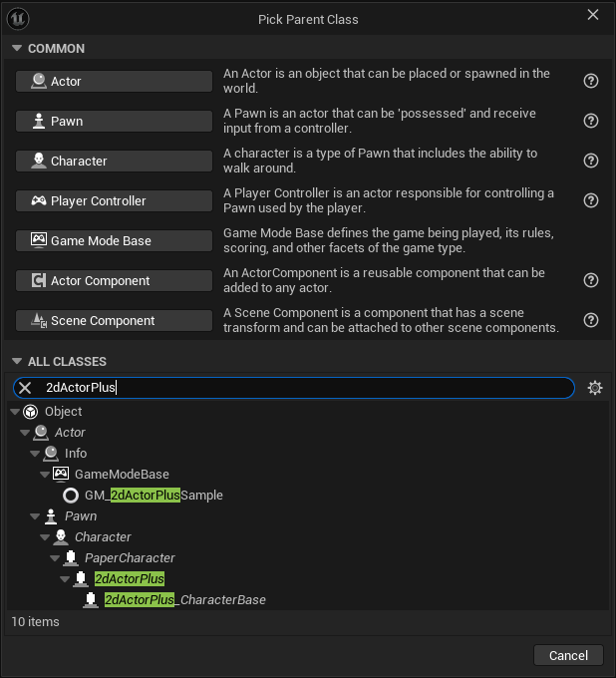Open help for Player Controller class
This screenshot has width=616, height=678.
591,200
